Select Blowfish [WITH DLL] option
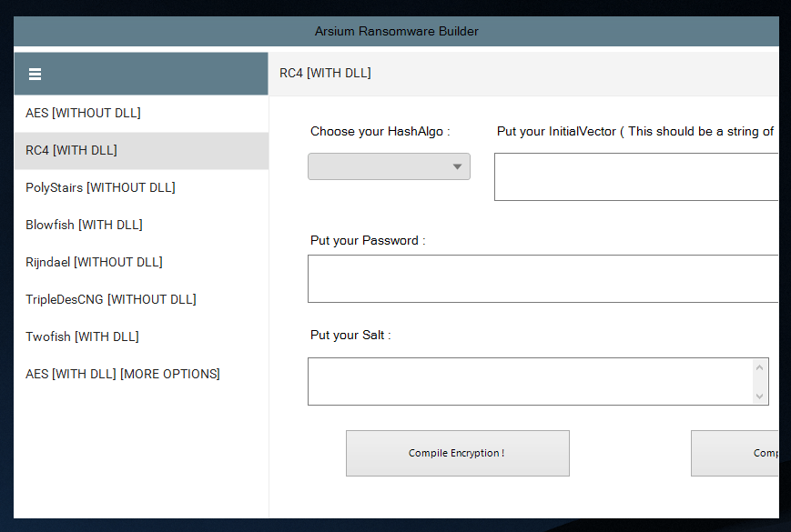The width and height of the screenshot is (791, 532). pyautogui.click(x=85, y=225)
